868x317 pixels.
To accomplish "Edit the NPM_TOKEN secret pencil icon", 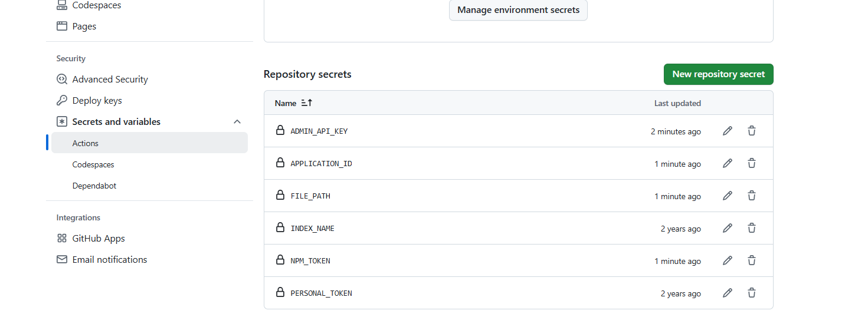I will point(728,260).
